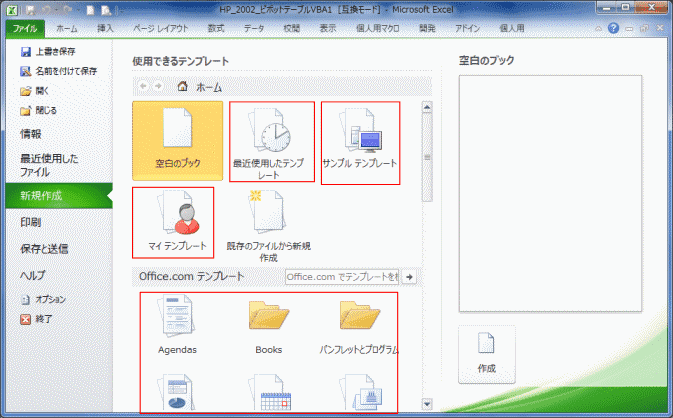Open the calendar template category icon
Screen dimensions: 673x418
271,392
